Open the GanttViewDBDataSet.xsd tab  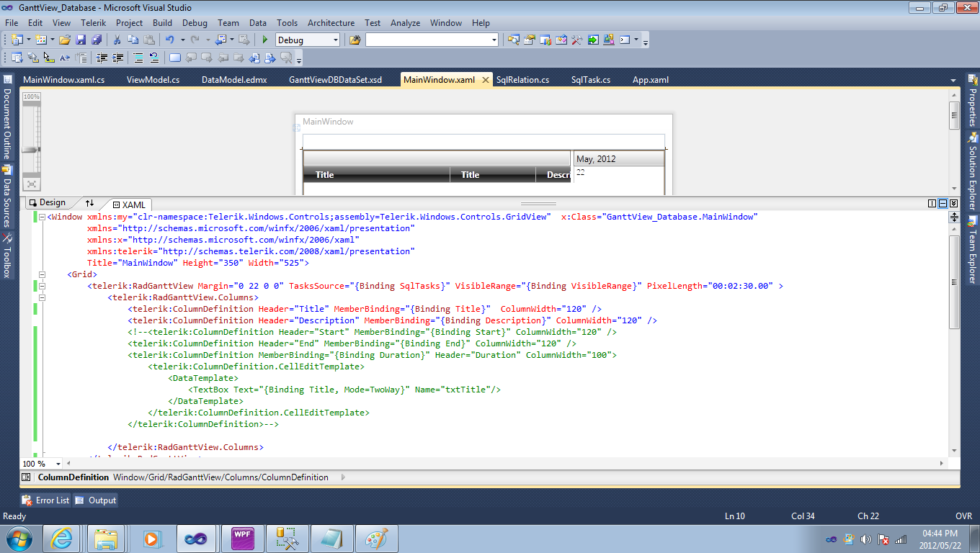click(335, 80)
